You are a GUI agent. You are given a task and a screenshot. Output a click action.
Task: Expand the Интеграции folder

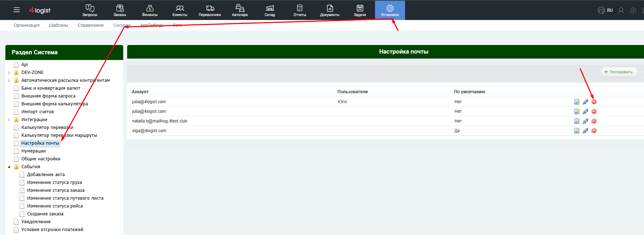tap(9, 120)
